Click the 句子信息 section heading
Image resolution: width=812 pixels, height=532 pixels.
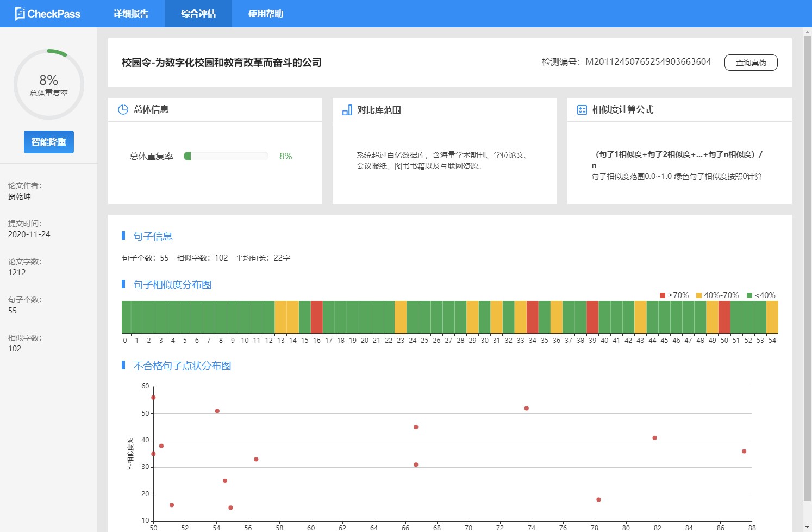(153, 237)
